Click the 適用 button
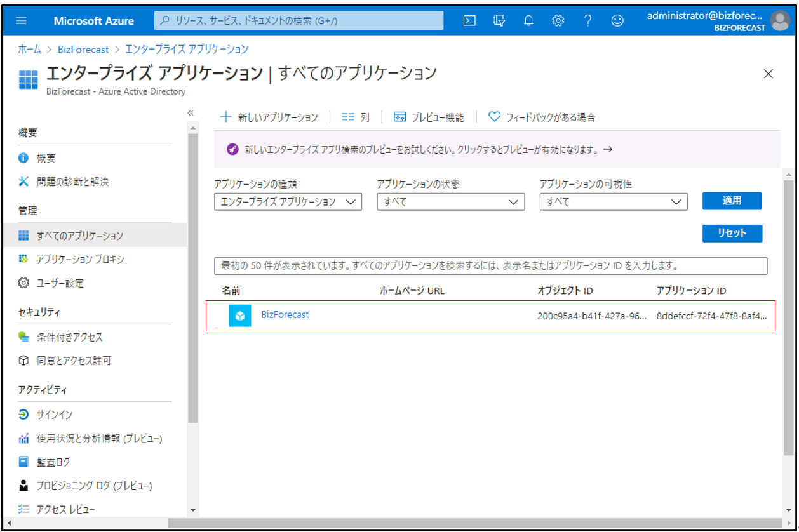Viewport: 799px width, 532px height. tap(732, 201)
